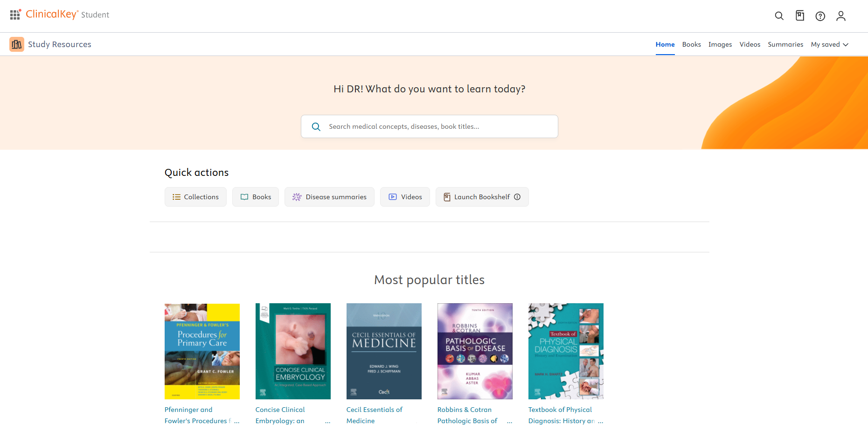This screenshot has height=432, width=868.
Task: Open Concise Clinical Embryology book cover
Action: (x=293, y=351)
